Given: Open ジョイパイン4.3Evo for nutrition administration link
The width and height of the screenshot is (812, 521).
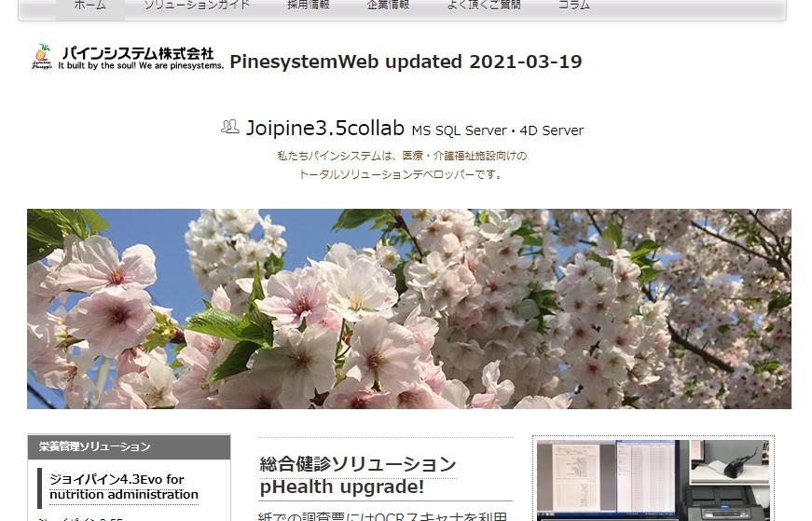Looking at the screenshot, I should (x=124, y=487).
